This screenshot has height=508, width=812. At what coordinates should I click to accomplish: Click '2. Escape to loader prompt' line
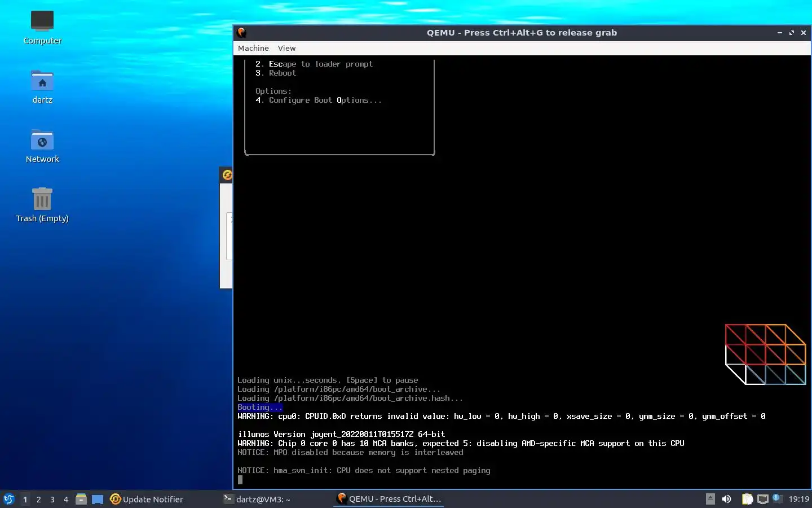click(x=314, y=64)
